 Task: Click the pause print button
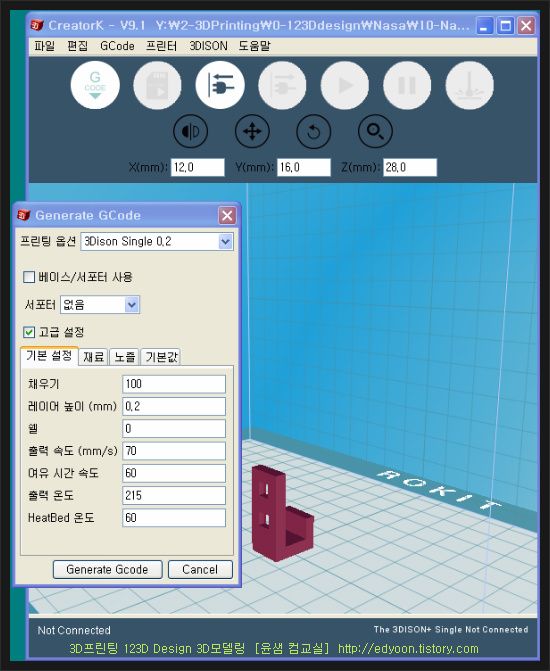[x=407, y=85]
